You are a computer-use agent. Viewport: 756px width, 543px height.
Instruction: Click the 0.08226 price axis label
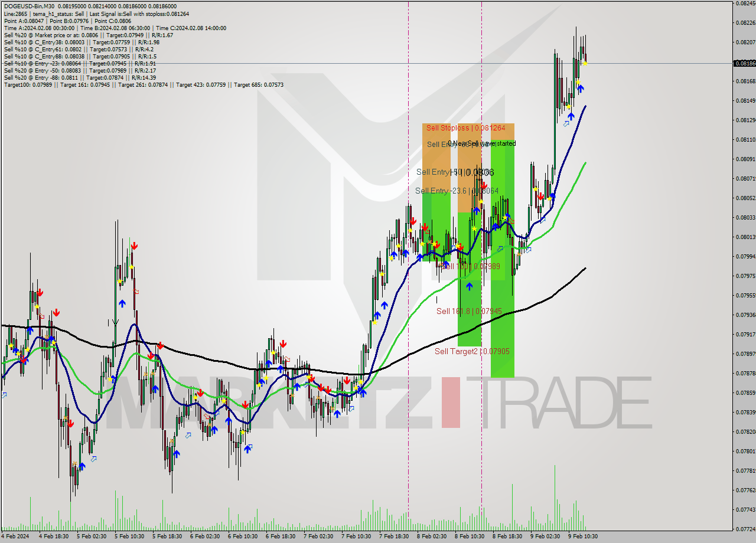745,22
